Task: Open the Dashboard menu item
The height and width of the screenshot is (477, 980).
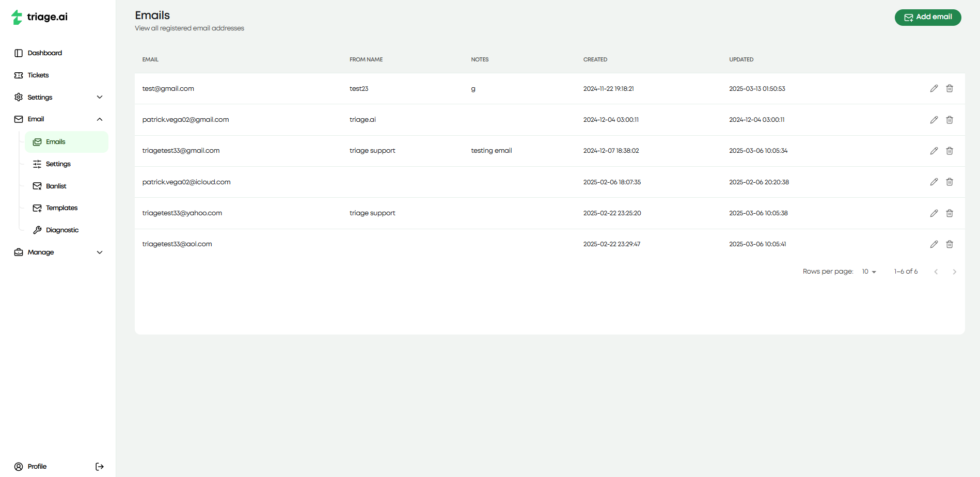Action: pos(45,53)
